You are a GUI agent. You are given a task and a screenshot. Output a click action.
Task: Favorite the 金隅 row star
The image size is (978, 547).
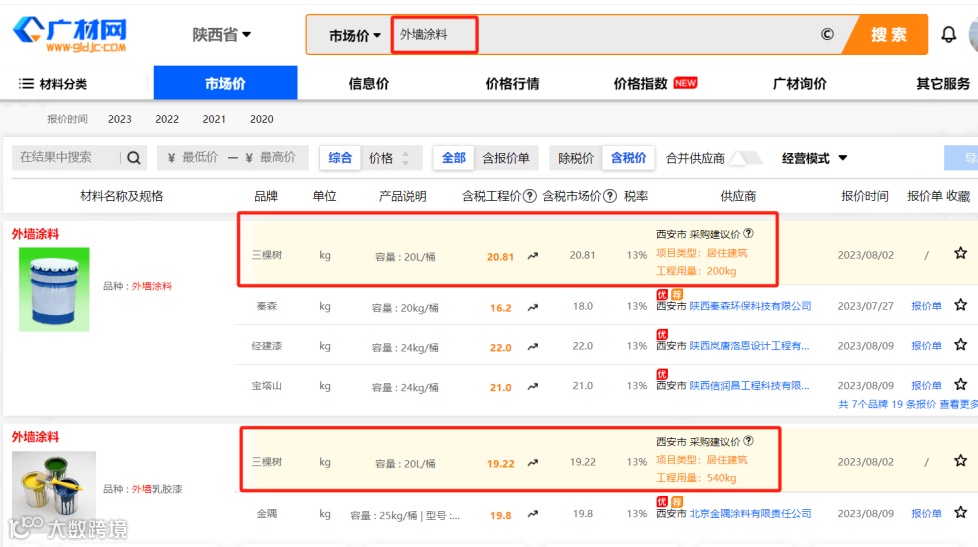(960, 513)
